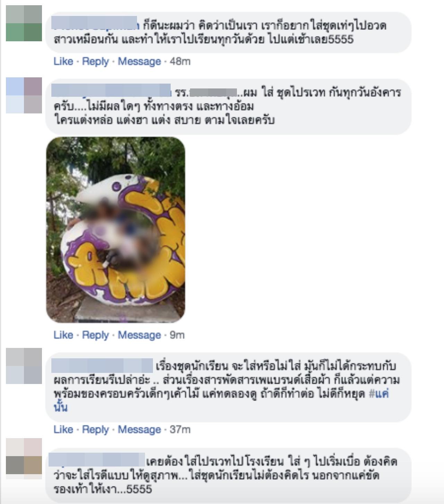Open the blue-purple avatar of second commenter
The height and width of the screenshot is (504, 444).
pos(24,95)
